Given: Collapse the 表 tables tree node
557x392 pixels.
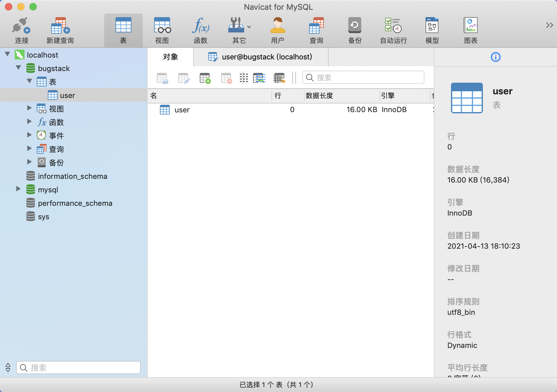Looking at the screenshot, I should coord(29,81).
